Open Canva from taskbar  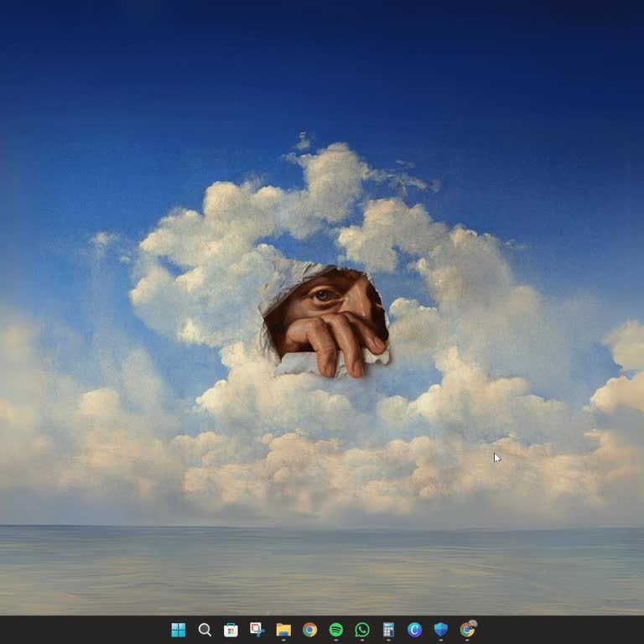tap(415, 630)
